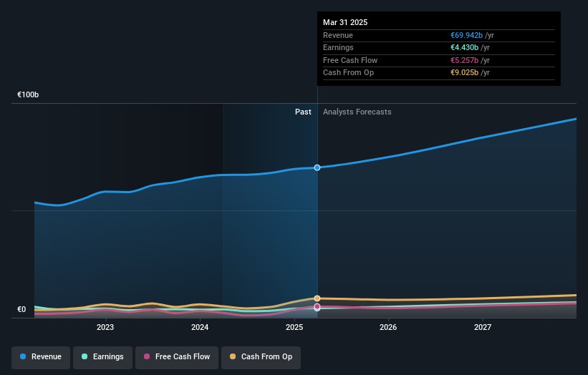
Task: Click the 2027 x-axis label
Action: click(x=483, y=328)
